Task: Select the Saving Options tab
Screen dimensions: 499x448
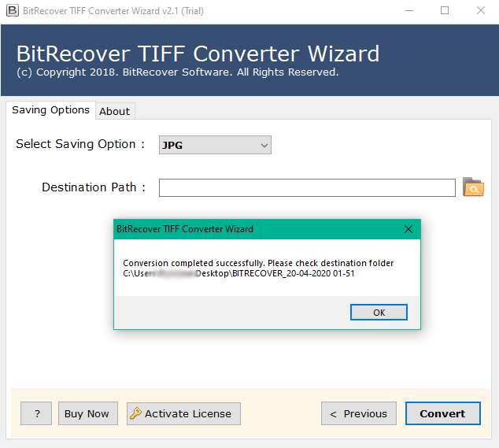Action: 50,110
